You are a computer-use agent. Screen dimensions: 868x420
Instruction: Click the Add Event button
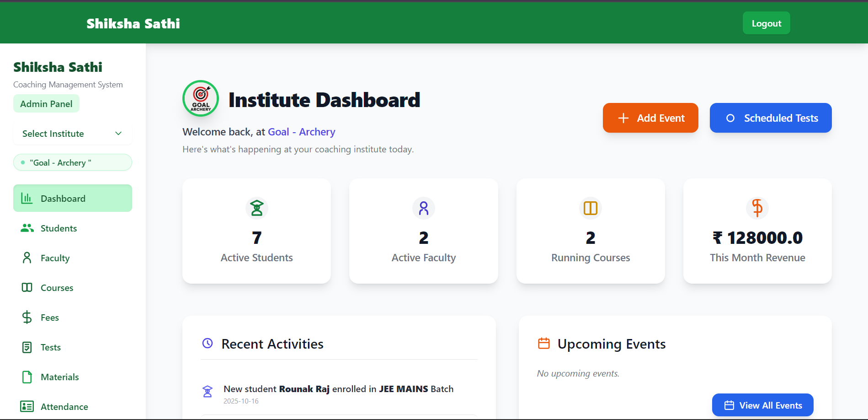pyautogui.click(x=650, y=118)
